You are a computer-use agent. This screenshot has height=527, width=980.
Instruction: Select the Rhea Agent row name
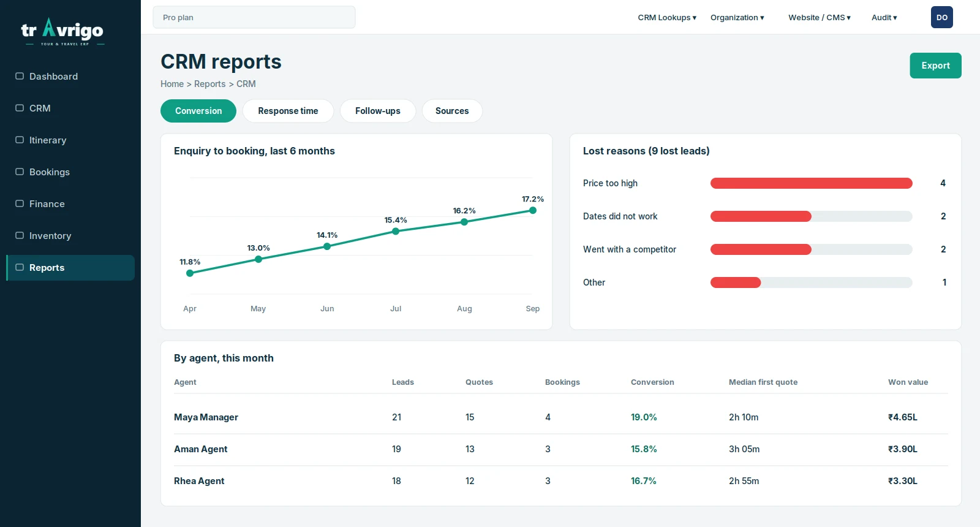199,481
